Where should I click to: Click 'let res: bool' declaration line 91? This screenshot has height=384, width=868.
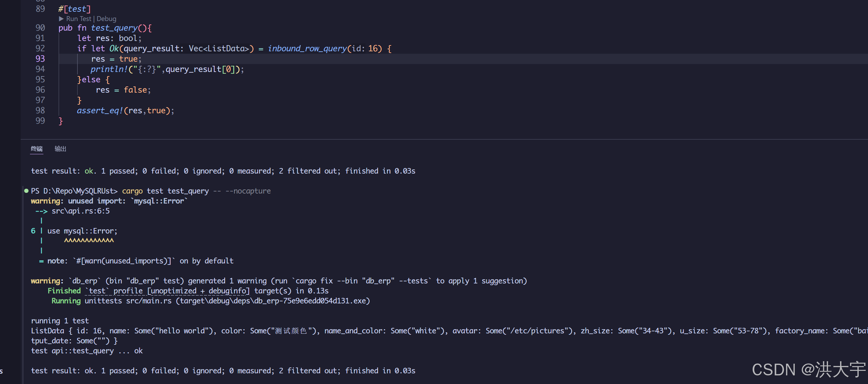[109, 38]
